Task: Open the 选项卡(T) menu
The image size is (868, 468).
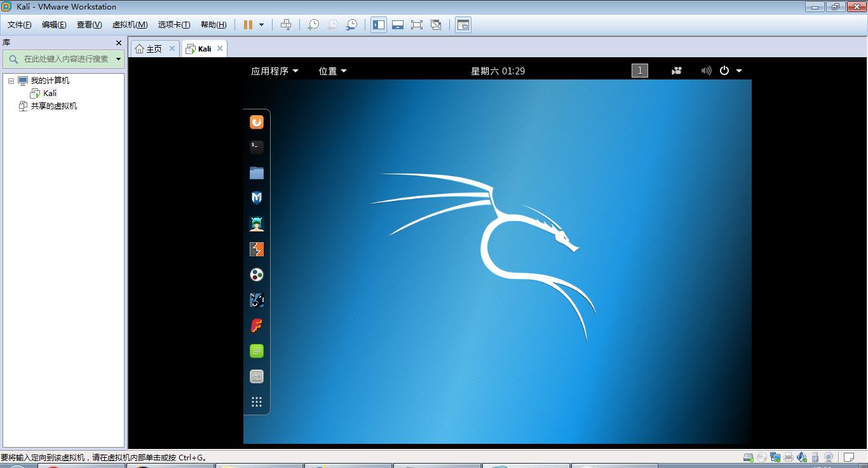Action: click(174, 25)
